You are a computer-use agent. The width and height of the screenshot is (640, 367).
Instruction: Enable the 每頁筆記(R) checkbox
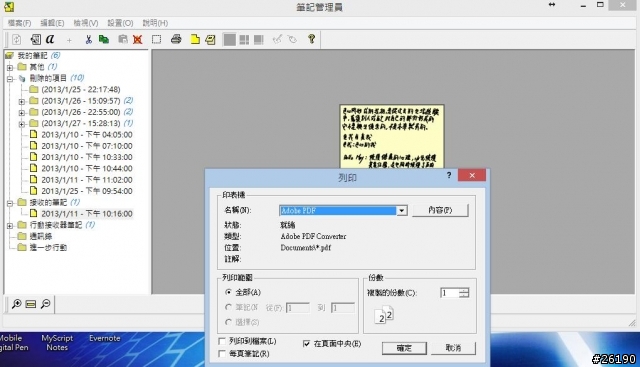point(222,354)
